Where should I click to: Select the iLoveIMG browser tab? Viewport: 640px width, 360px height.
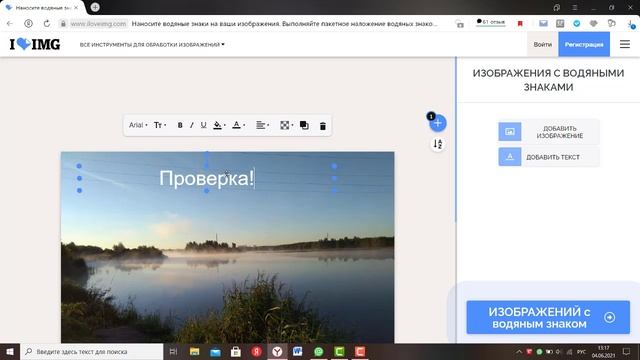click(41, 7)
